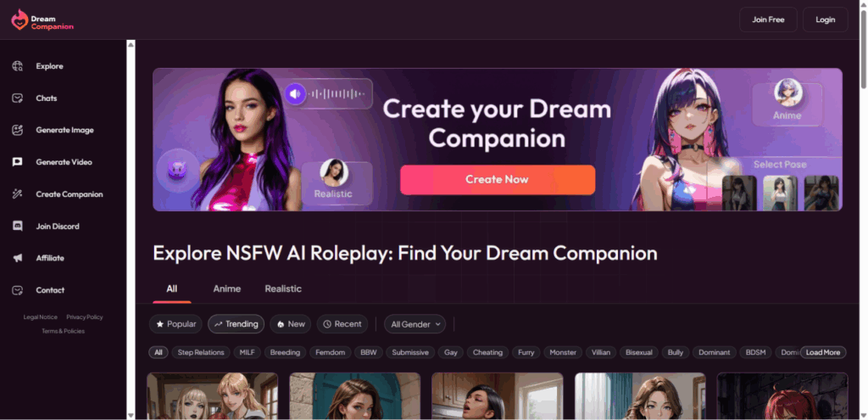Toggle the New sort filter

[x=291, y=324]
